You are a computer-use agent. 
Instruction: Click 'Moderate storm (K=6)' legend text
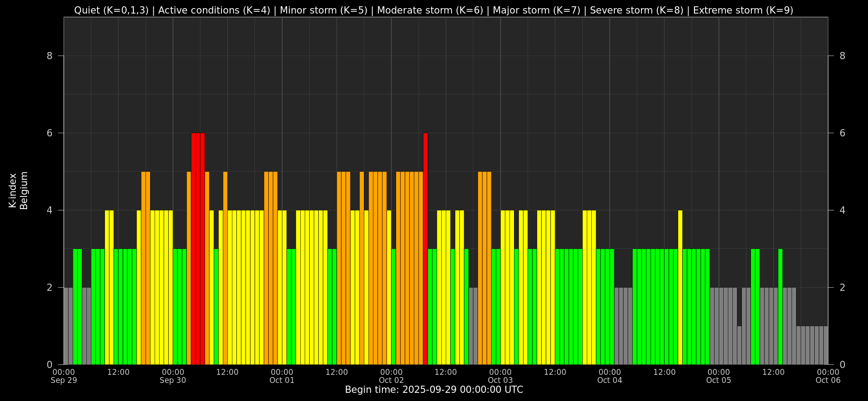[430, 10]
